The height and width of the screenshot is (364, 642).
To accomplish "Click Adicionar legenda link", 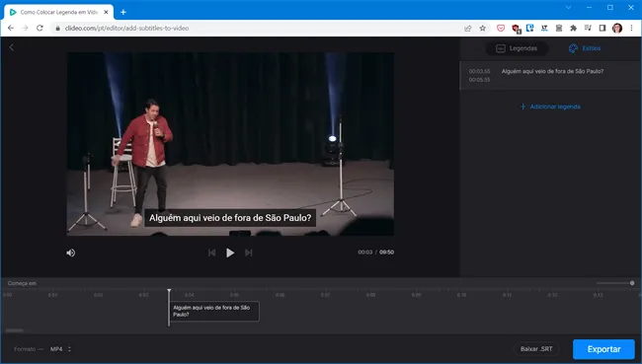I will point(550,107).
